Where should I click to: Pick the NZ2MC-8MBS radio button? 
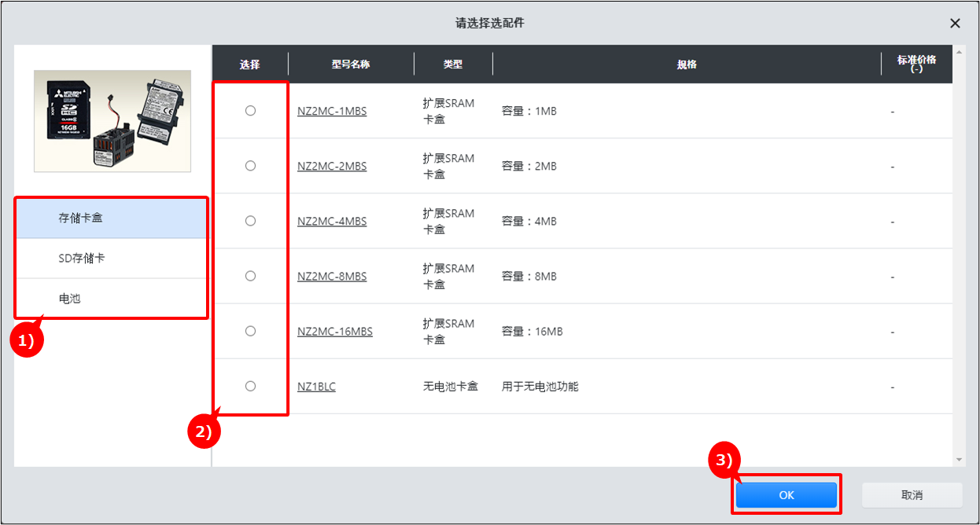click(250, 276)
